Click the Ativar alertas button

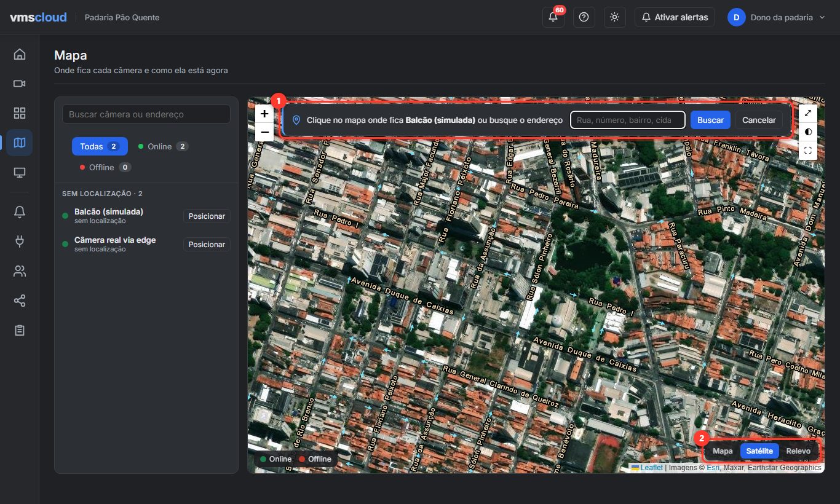pos(675,17)
